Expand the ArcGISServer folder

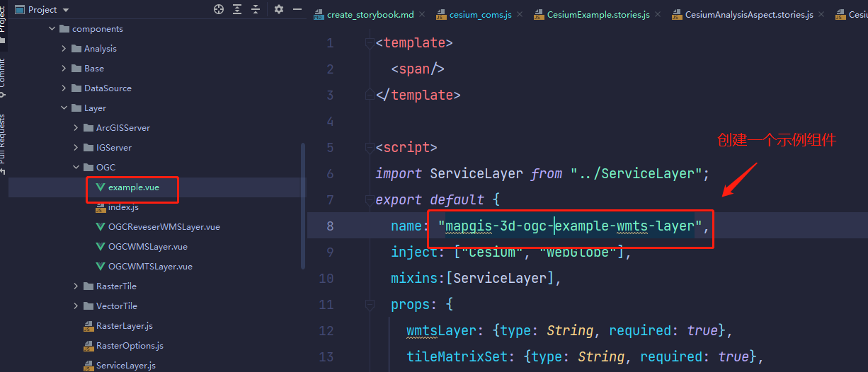76,128
